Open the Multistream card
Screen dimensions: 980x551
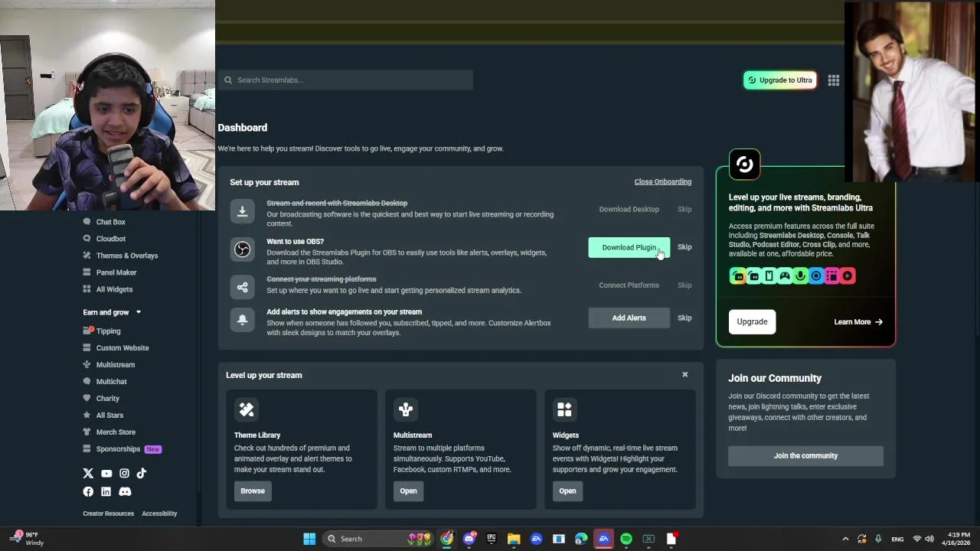coord(408,491)
